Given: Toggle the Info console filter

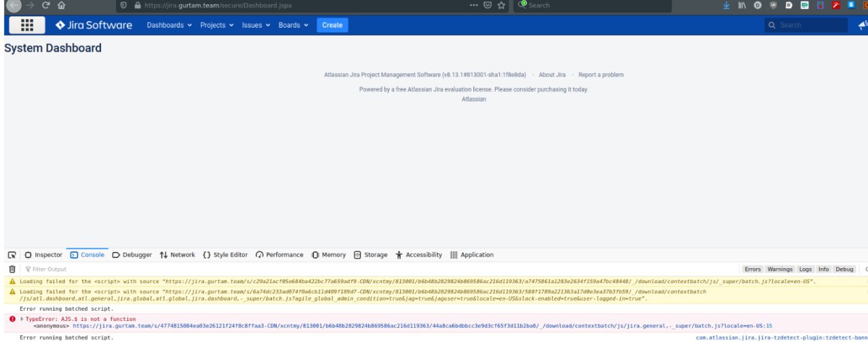Looking at the screenshot, I should click(823, 269).
